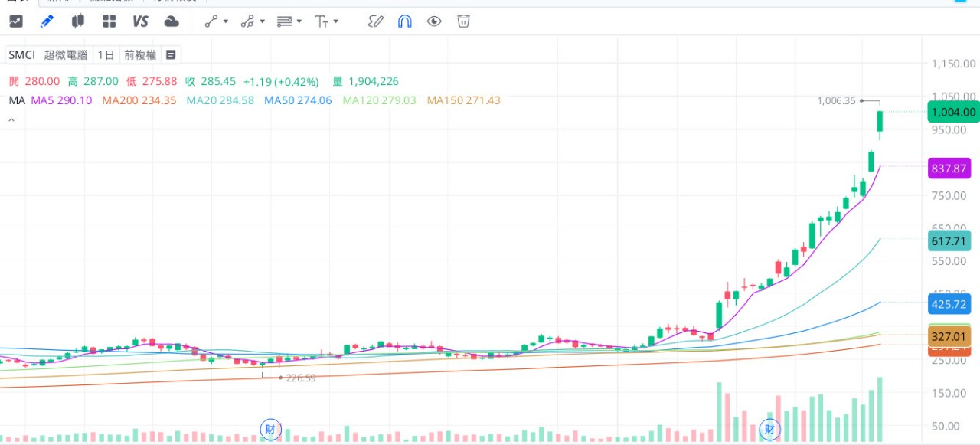
Task: Click the MA indicator label
Action: coord(17,100)
